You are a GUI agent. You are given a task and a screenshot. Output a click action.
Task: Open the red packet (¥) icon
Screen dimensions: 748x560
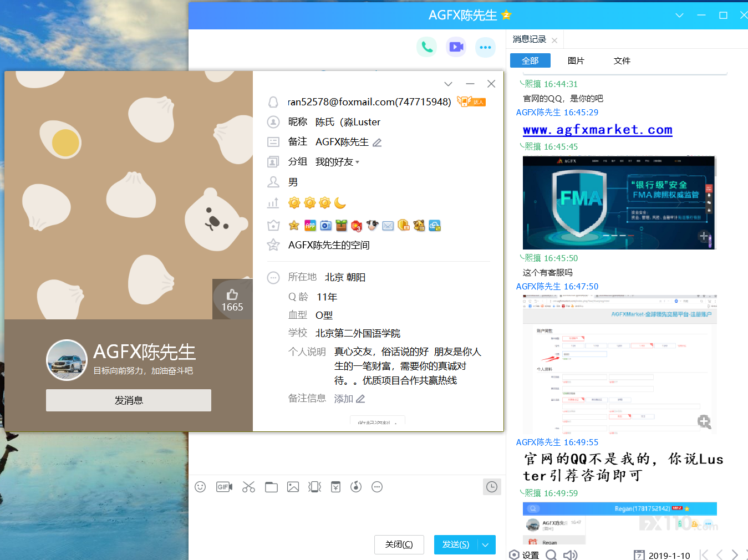(x=335, y=487)
